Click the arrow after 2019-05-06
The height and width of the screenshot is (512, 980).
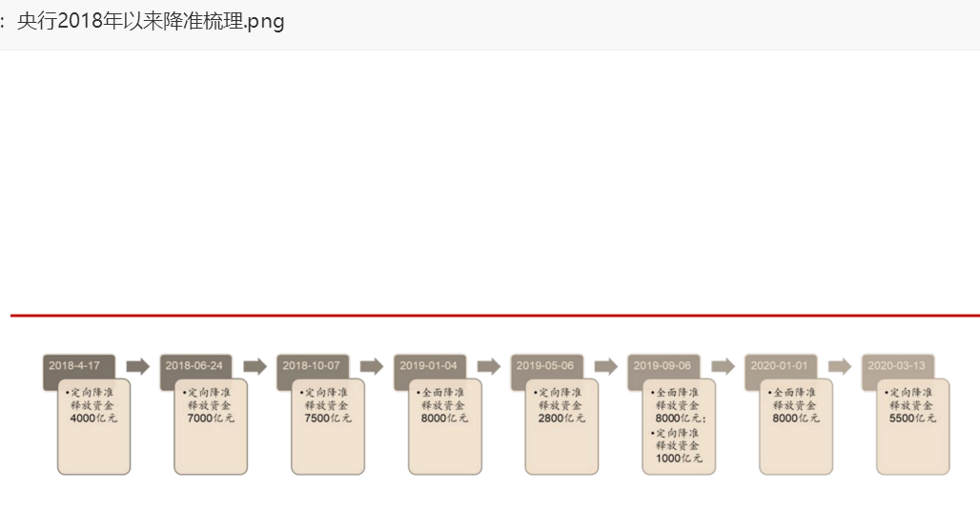click(x=606, y=366)
